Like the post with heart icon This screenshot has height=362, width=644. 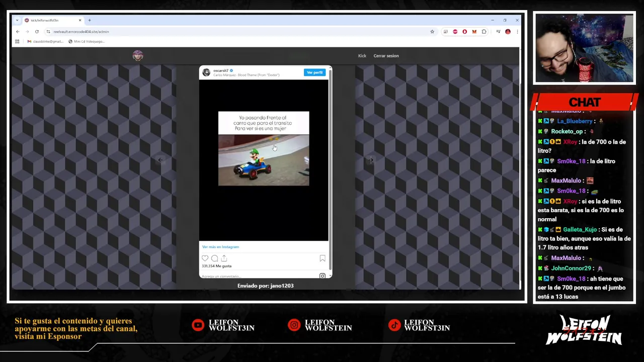[205, 258]
